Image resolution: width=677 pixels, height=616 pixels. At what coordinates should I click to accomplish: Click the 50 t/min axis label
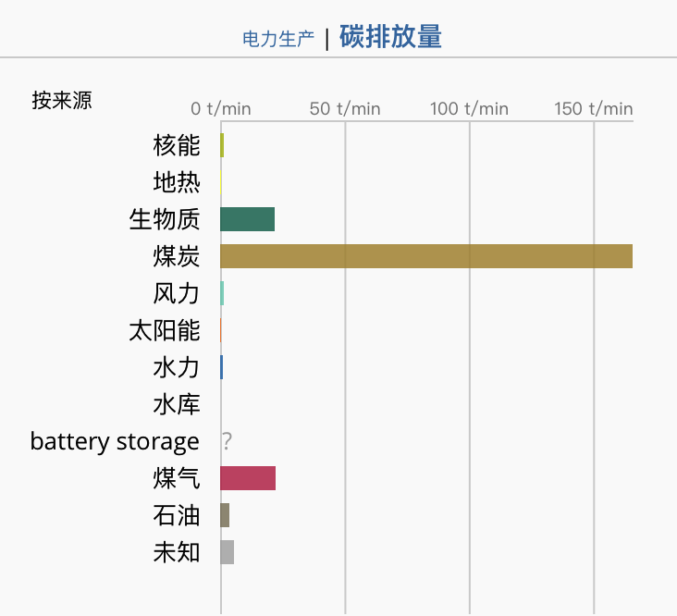pyautogui.click(x=345, y=109)
